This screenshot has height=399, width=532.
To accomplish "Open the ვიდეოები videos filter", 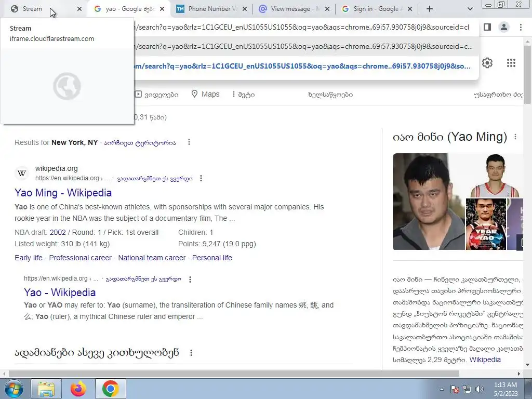I will [157, 95].
